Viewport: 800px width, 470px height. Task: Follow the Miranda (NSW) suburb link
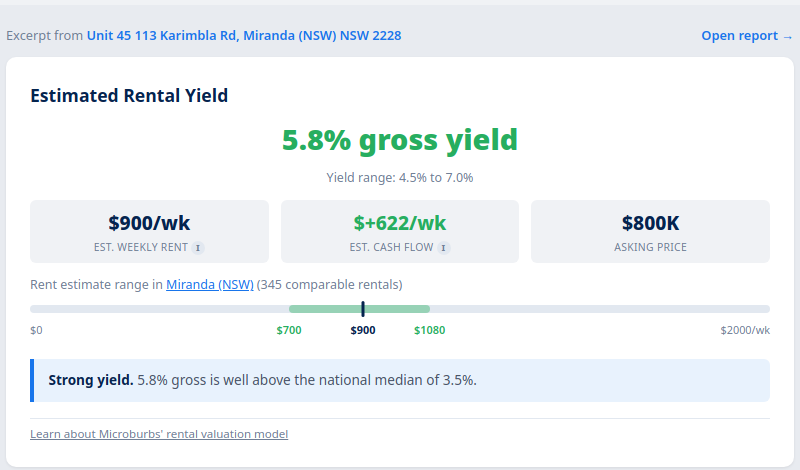[x=209, y=284]
